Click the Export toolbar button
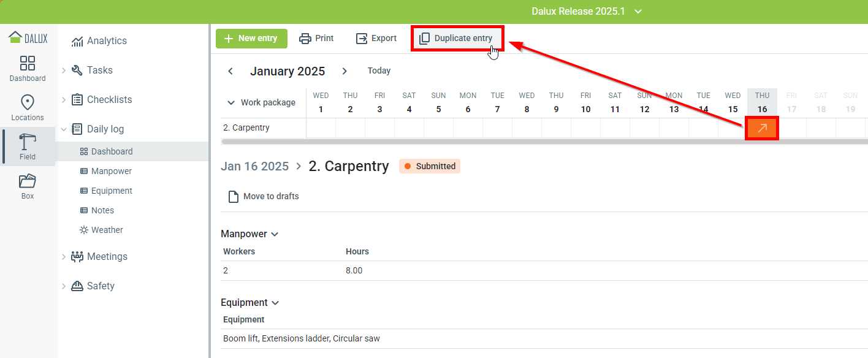The height and width of the screenshot is (358, 868). click(x=376, y=38)
